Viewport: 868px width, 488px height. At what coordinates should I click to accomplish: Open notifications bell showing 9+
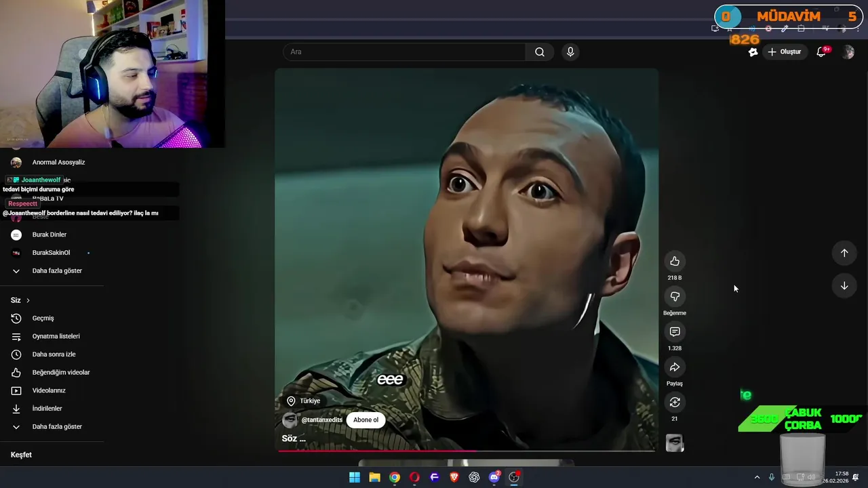point(822,52)
